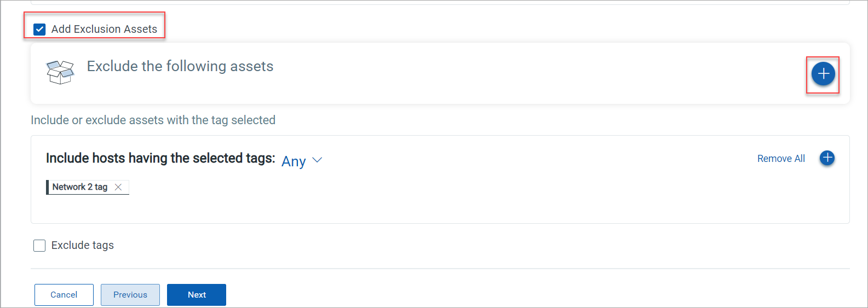
Task: Click the plus button to add excluded assets
Action: 823,74
